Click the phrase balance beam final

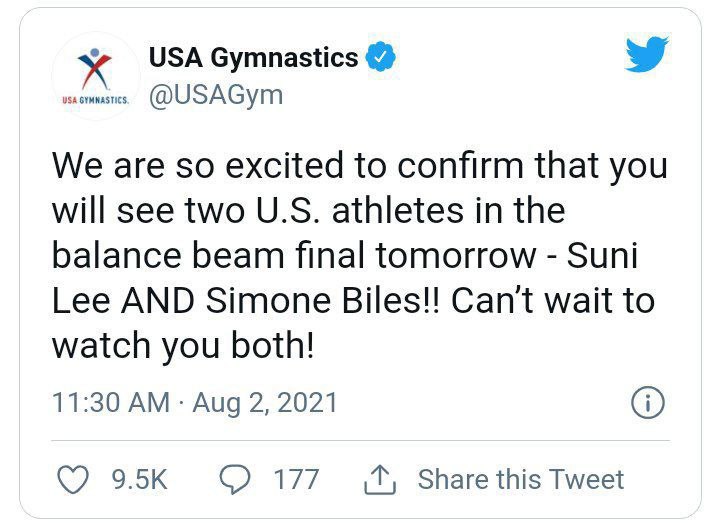click(208, 255)
